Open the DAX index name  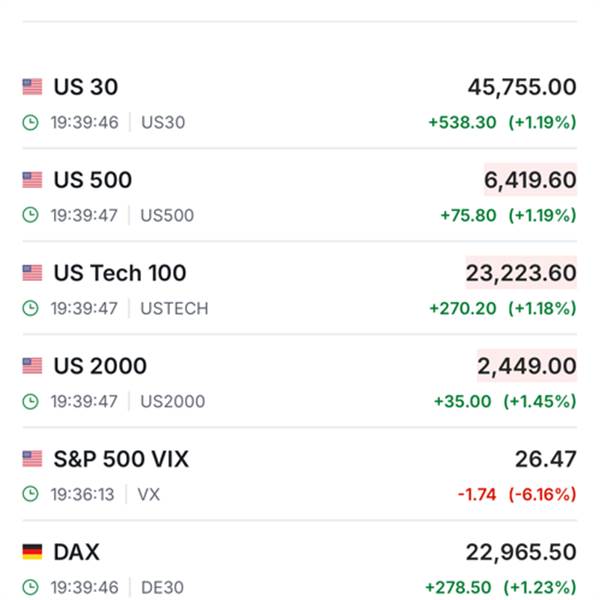coord(76,552)
